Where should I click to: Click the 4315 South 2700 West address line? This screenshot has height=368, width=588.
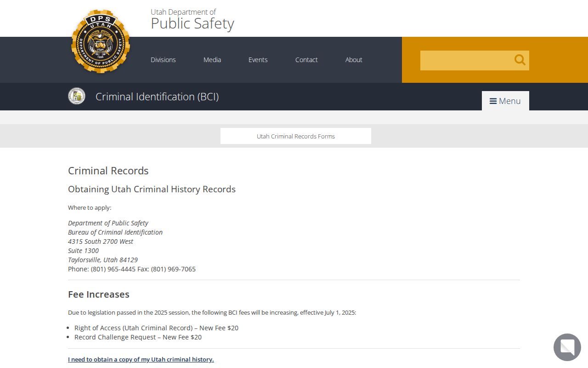coord(101,241)
